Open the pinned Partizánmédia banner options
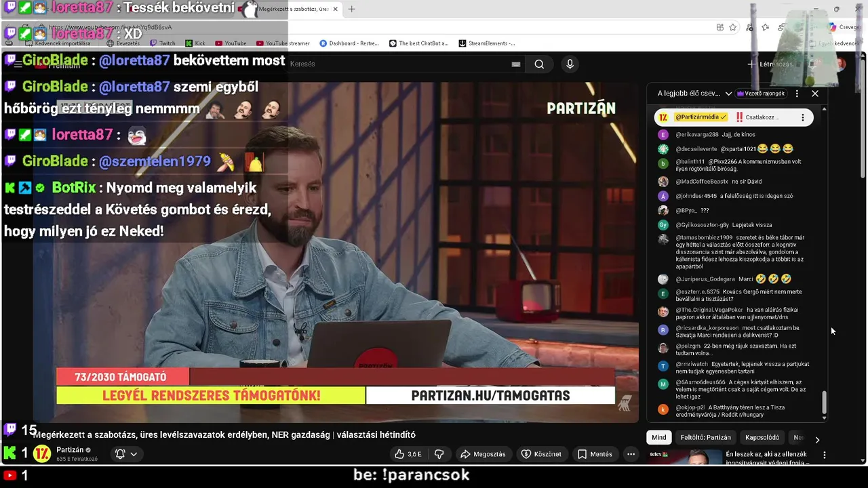This screenshot has width=868, height=488. point(803,117)
